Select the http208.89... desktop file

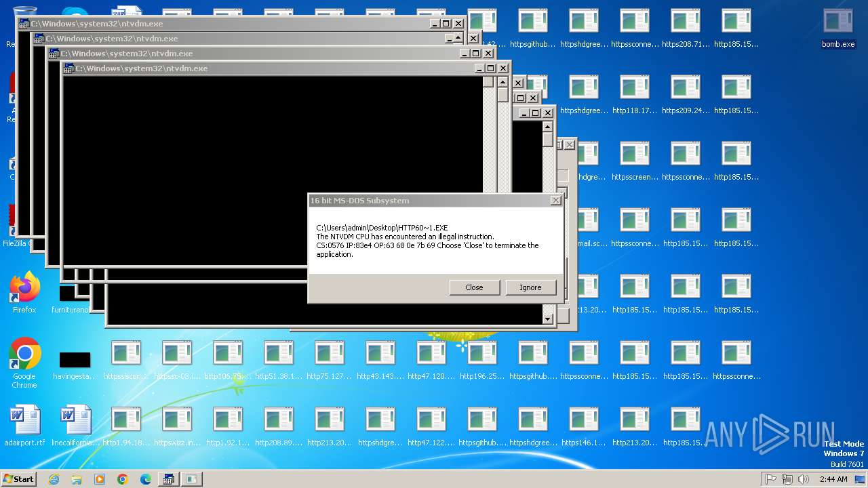pos(279,427)
